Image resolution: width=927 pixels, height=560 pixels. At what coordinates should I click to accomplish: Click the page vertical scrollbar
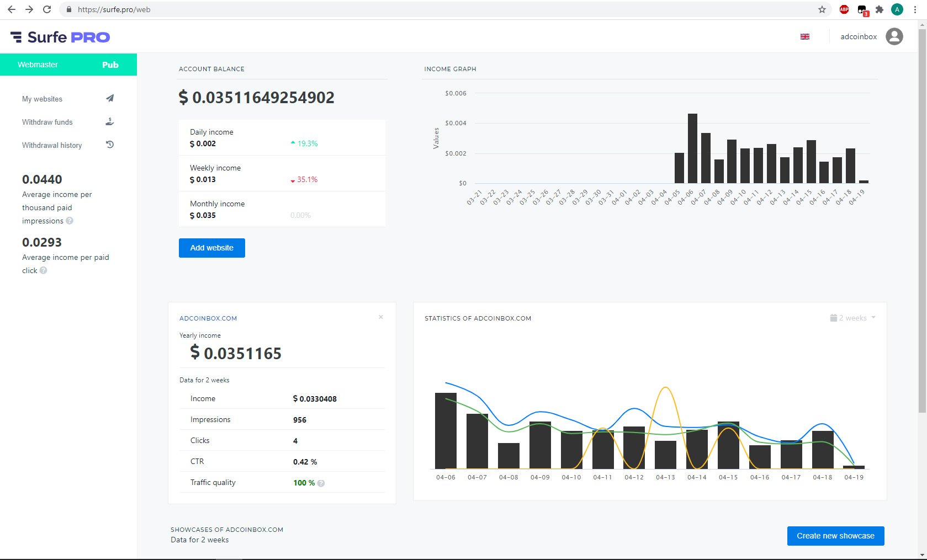[922, 221]
